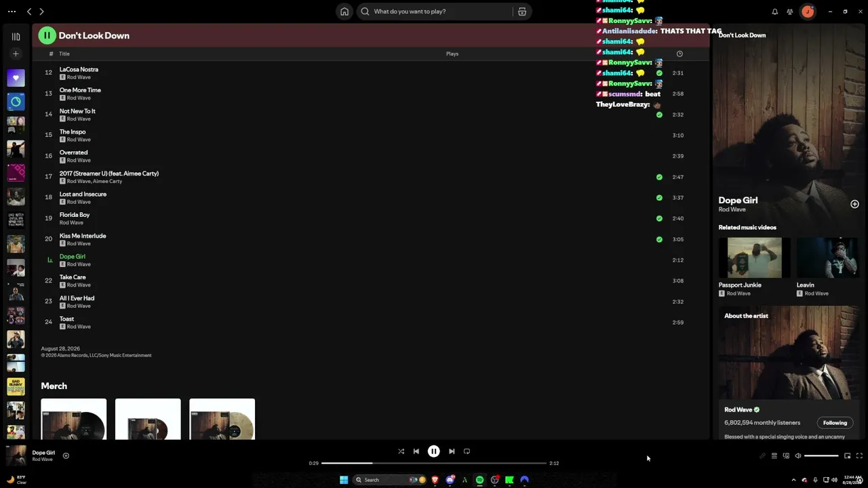
Task: Skip to the previous track
Action: (x=416, y=451)
